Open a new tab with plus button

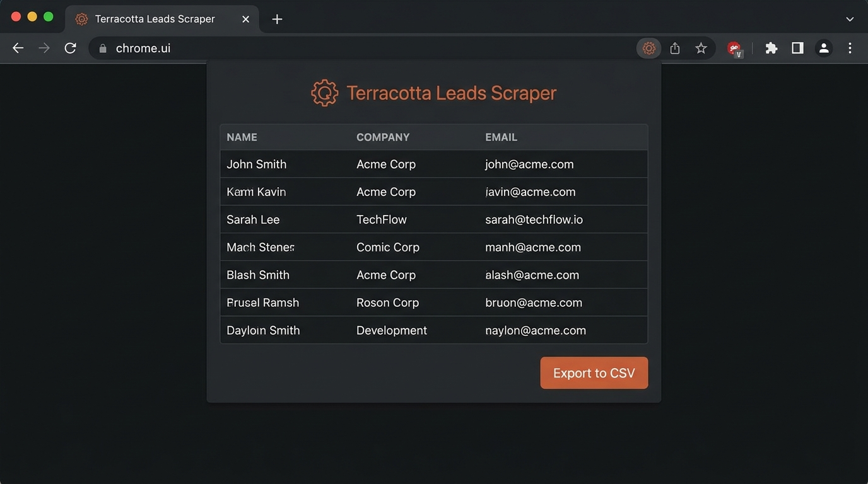coord(277,19)
